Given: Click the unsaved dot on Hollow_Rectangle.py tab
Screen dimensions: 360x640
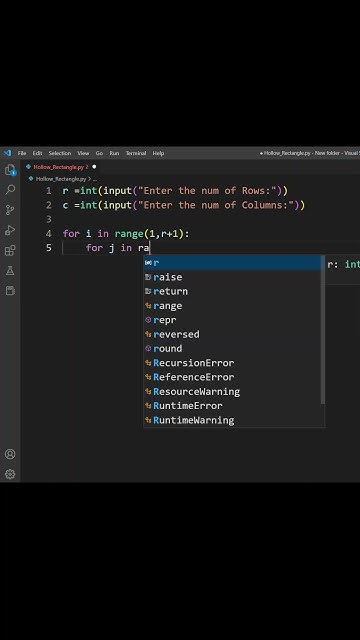Looking at the screenshot, I should [94, 167].
